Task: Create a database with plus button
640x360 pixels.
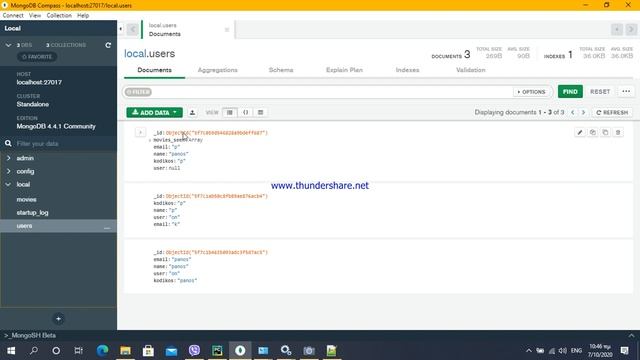Action: 58,319
